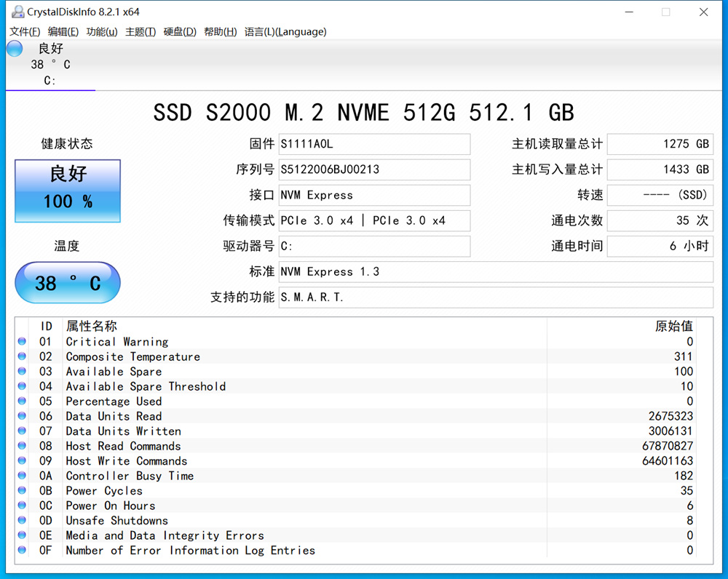This screenshot has width=728, height=579.
Task: Click status dot for Power Cycles row
Action: click(22, 490)
